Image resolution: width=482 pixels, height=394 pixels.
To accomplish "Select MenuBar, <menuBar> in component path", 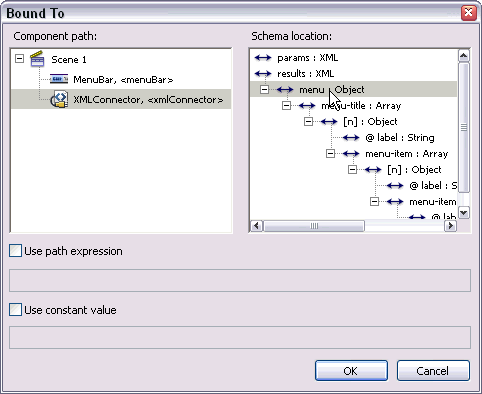I will tap(123, 80).
